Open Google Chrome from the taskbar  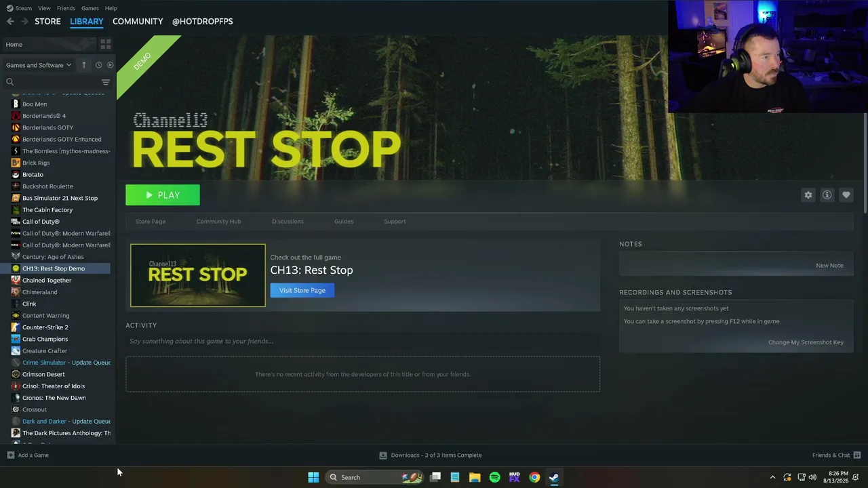(534, 477)
